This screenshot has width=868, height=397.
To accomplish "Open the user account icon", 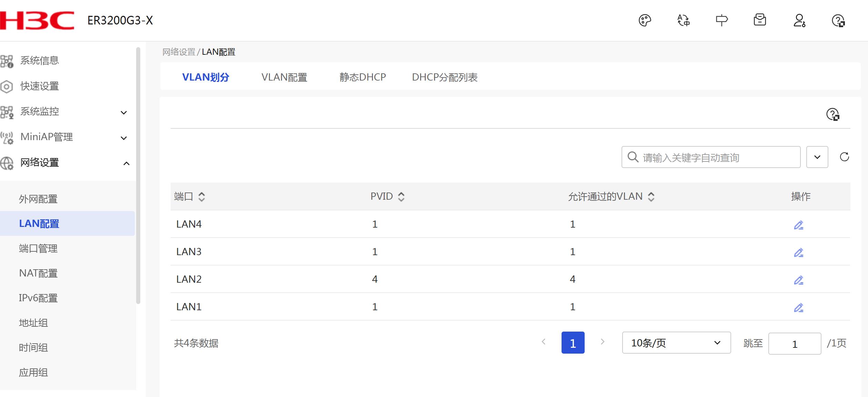I will (x=799, y=20).
